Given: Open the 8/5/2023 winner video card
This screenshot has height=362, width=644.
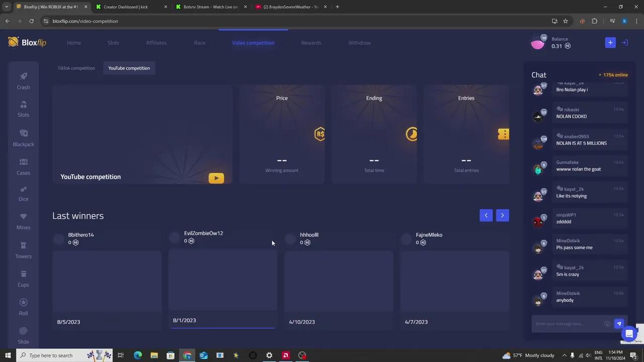Looking at the screenshot, I should pos(107,281).
